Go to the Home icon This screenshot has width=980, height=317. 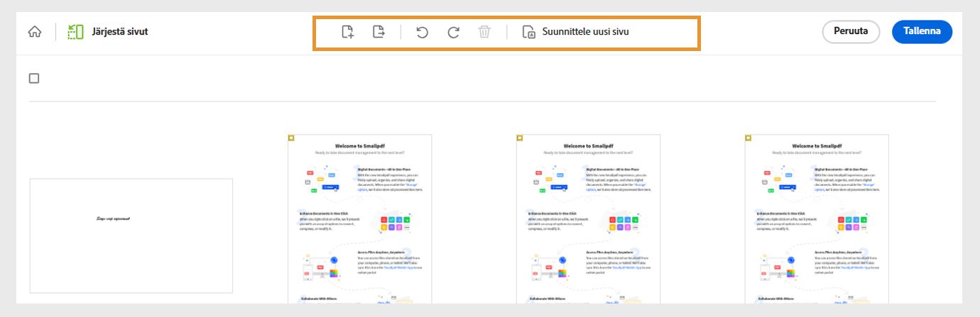tap(34, 32)
